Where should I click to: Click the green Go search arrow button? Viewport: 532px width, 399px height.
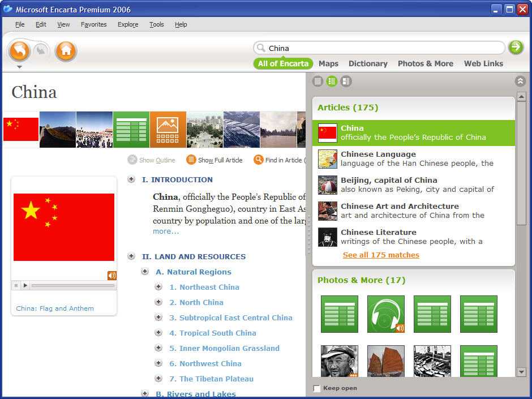[x=516, y=47]
